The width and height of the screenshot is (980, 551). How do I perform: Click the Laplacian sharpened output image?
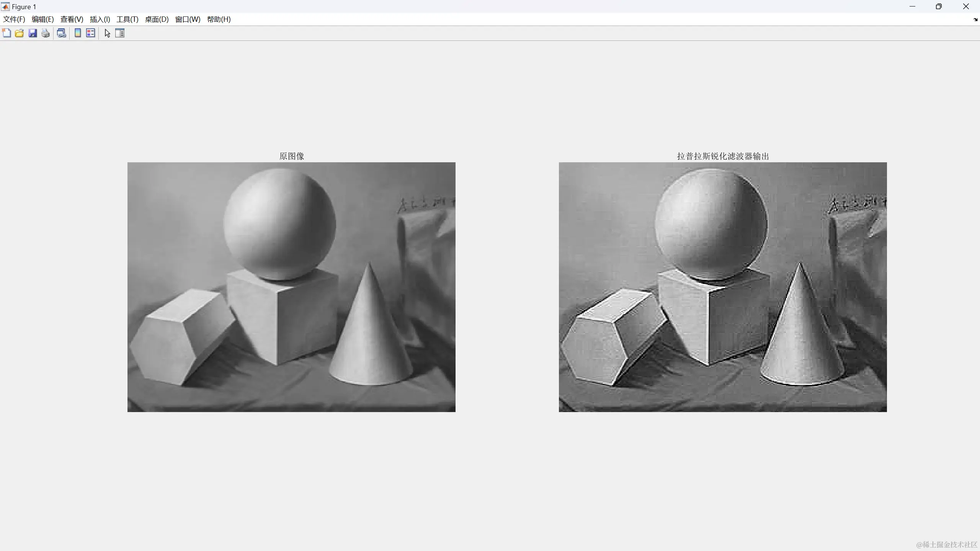[723, 287]
